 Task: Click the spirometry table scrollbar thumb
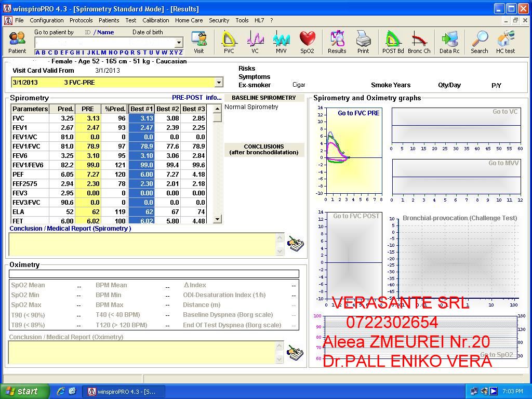(218, 117)
